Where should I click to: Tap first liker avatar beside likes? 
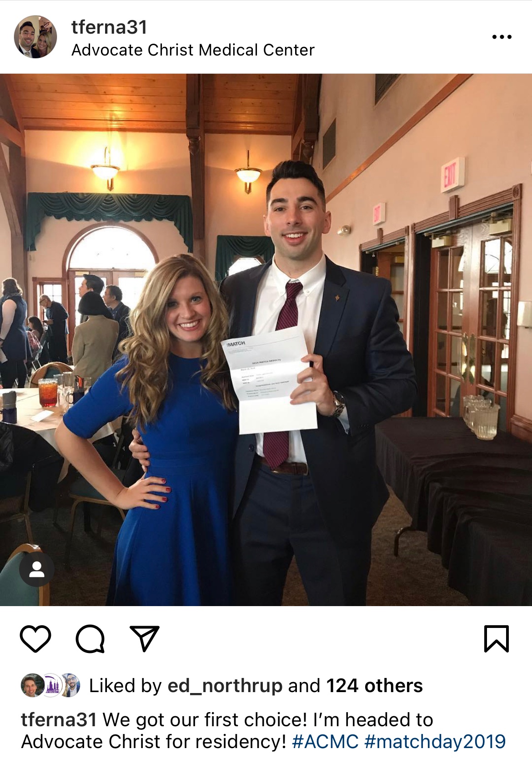pos(32,686)
